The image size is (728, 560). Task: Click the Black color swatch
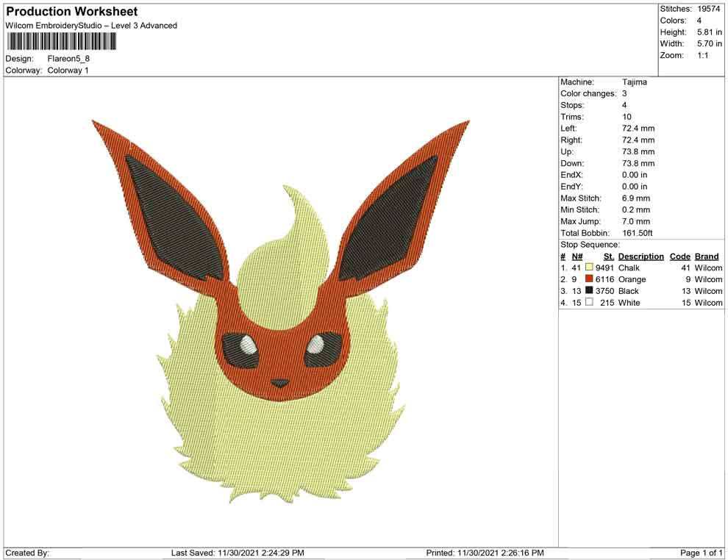coord(589,291)
